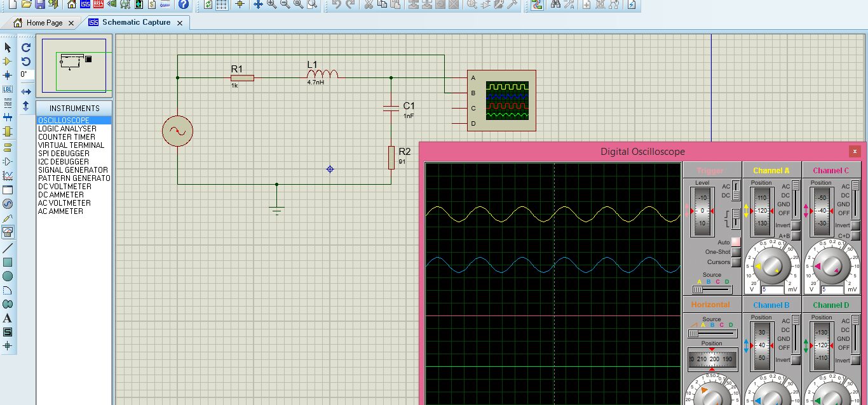Click the Zoom to Area icon
This screenshot has height=405, width=868.
point(312,4)
